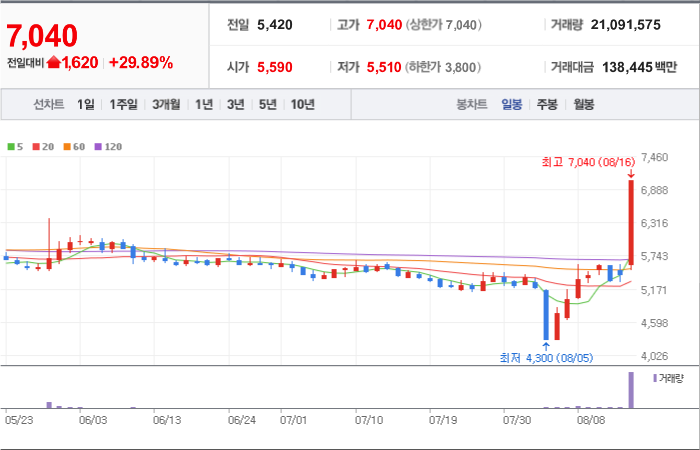Click the 08/08 date axis label
The height and width of the screenshot is (450, 700).
pos(591,420)
